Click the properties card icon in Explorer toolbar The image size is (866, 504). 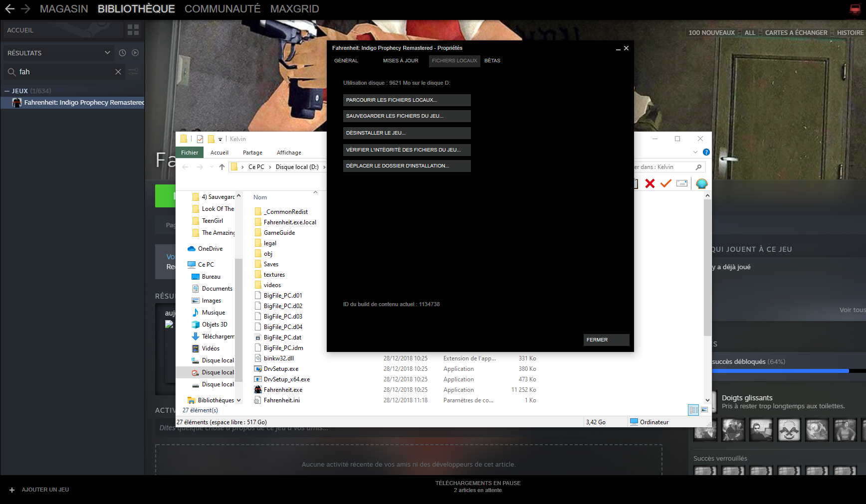click(x=682, y=183)
